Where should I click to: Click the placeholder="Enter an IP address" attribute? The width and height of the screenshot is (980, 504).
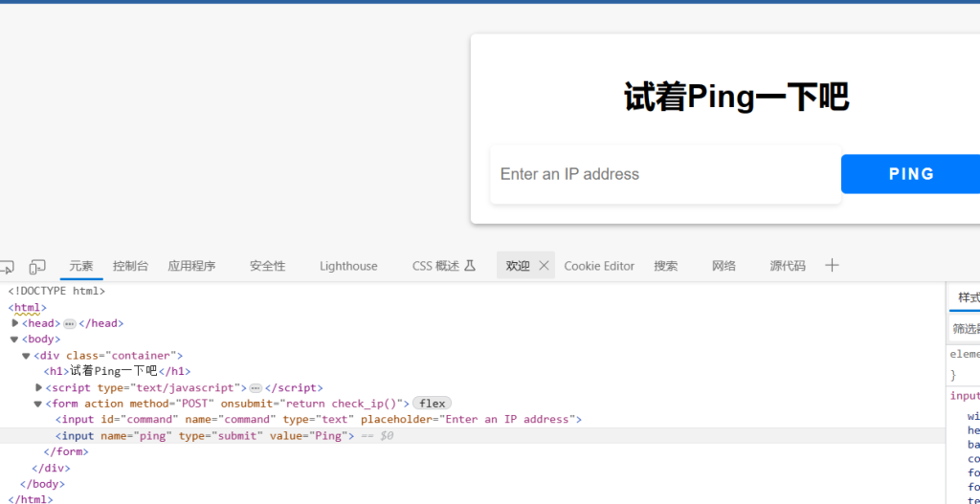tap(468, 419)
